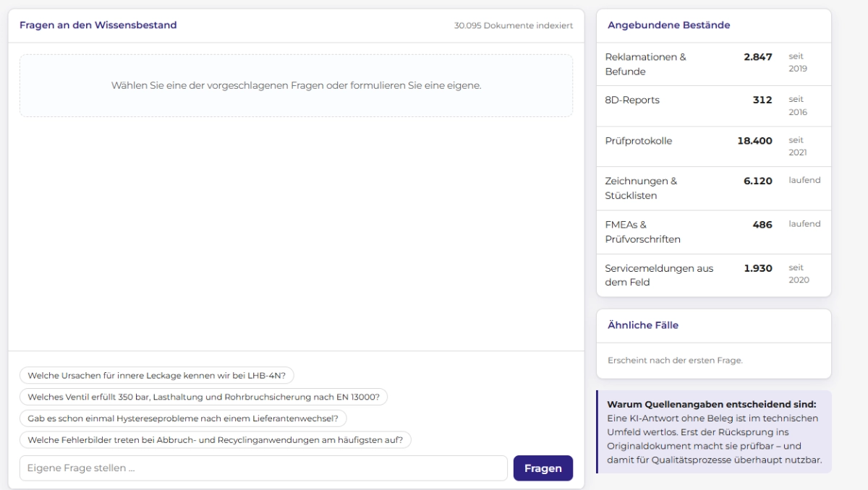Click the 312 count value
This screenshot has width=868, height=490.
tap(762, 100)
